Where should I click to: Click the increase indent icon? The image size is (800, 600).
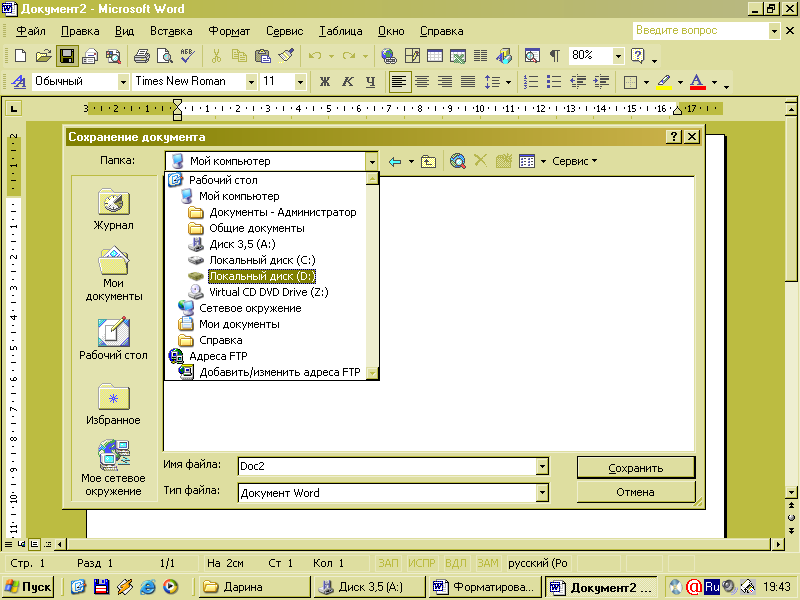[x=601, y=82]
